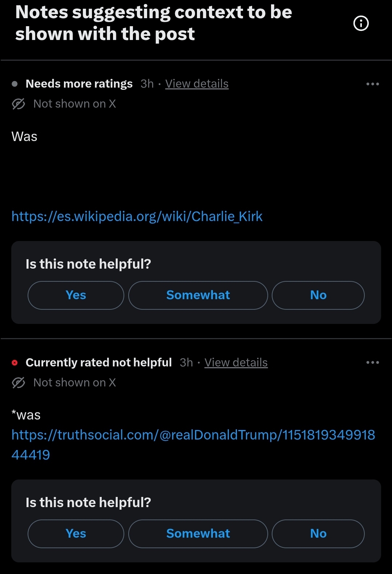Rate the Truth Social note Yes
Screen dimensions: 392x574
pos(76,534)
